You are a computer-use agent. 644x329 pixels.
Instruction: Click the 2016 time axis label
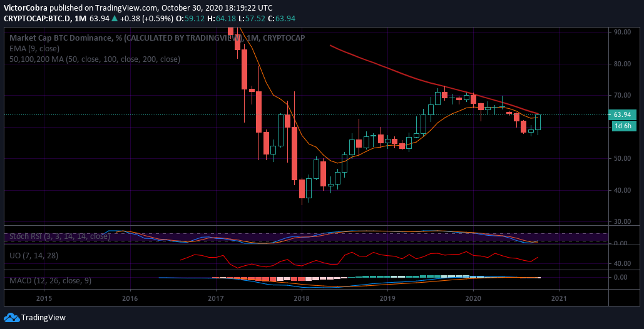pyautogui.click(x=130, y=298)
